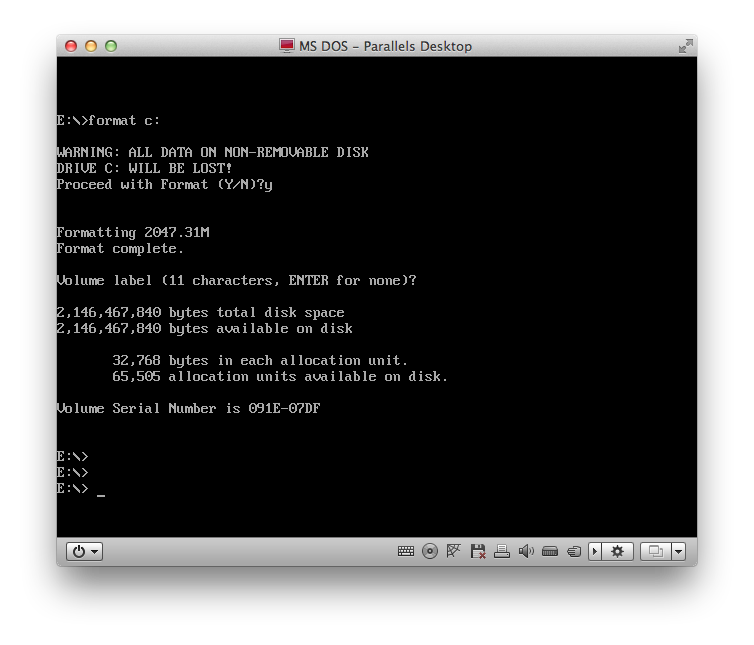This screenshot has width=754, height=645.
Task: Click the floppy disk icon with red X
Action: point(478,551)
